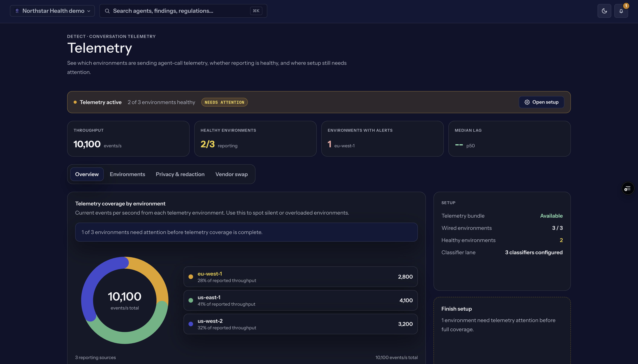Screen dimensions: 638x364
Task: Click the search magnifier icon
Action: click(x=107, y=11)
